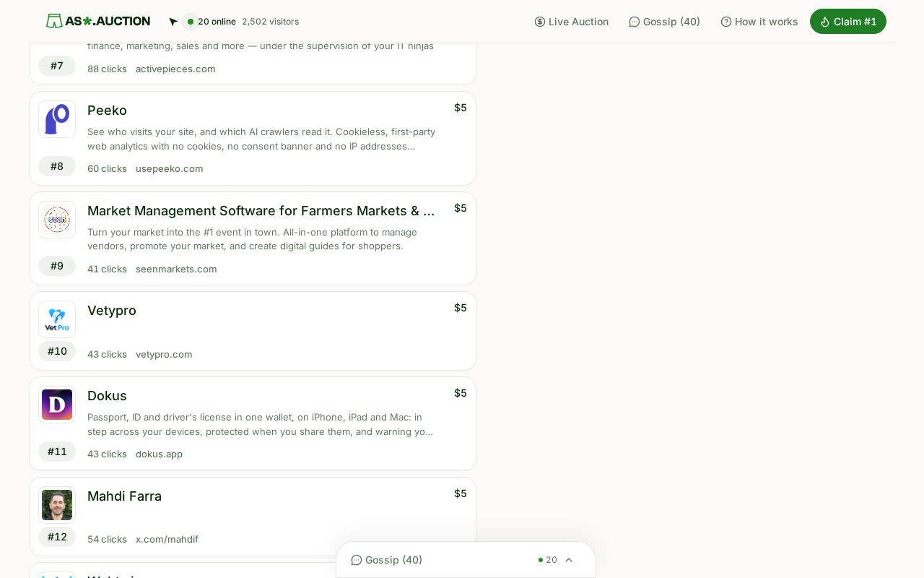Click the Peeko description text
Image resolution: width=924 pixels, height=578 pixels.
(x=261, y=139)
